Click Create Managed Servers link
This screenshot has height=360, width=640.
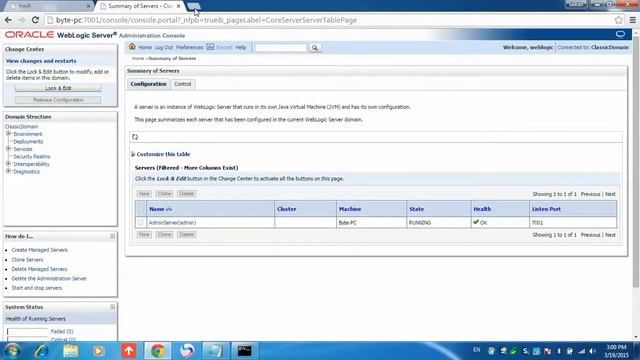(x=40, y=250)
